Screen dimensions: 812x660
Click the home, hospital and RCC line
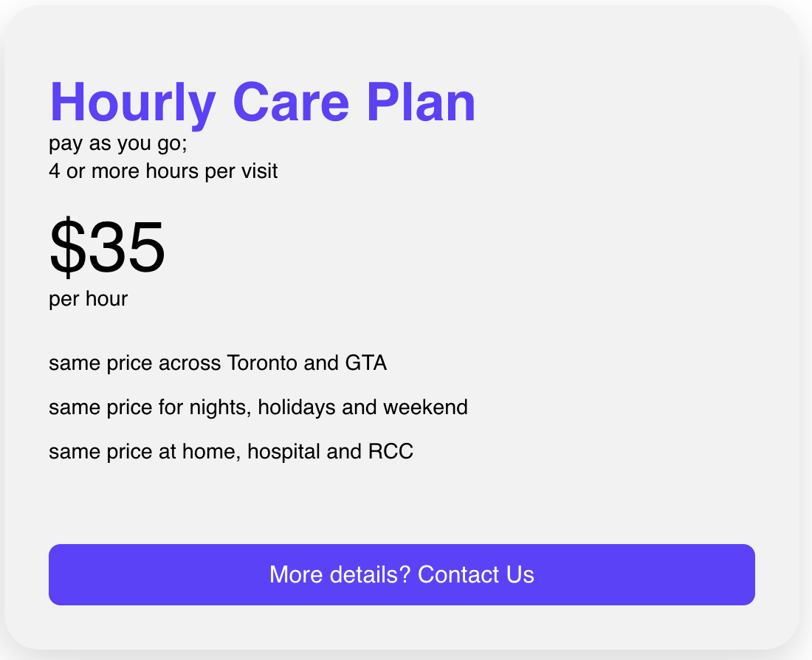coord(230,451)
